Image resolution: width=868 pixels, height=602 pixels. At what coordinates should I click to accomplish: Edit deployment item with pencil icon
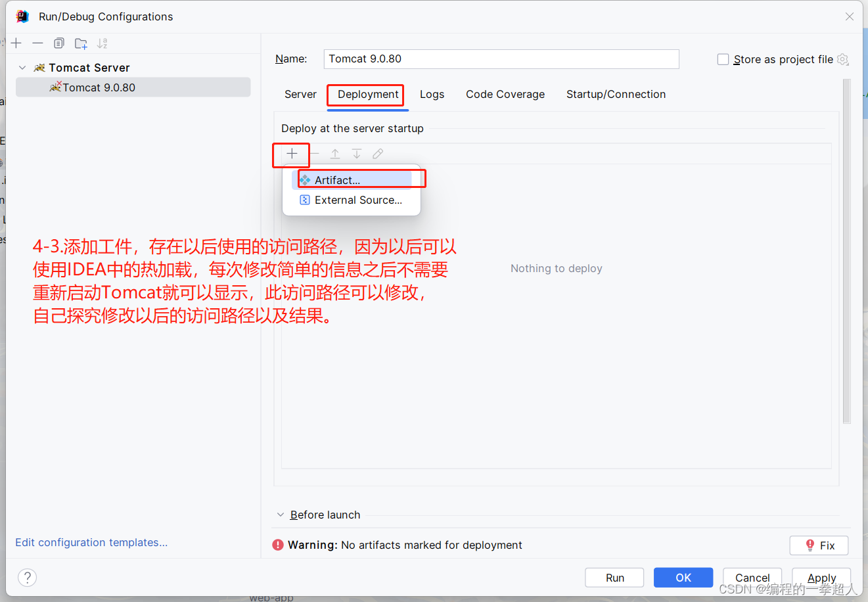(x=378, y=154)
